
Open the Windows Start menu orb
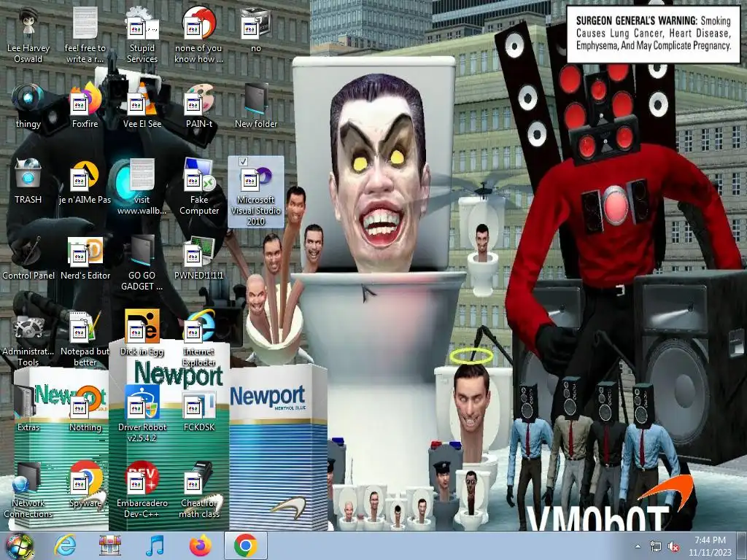coord(19,546)
